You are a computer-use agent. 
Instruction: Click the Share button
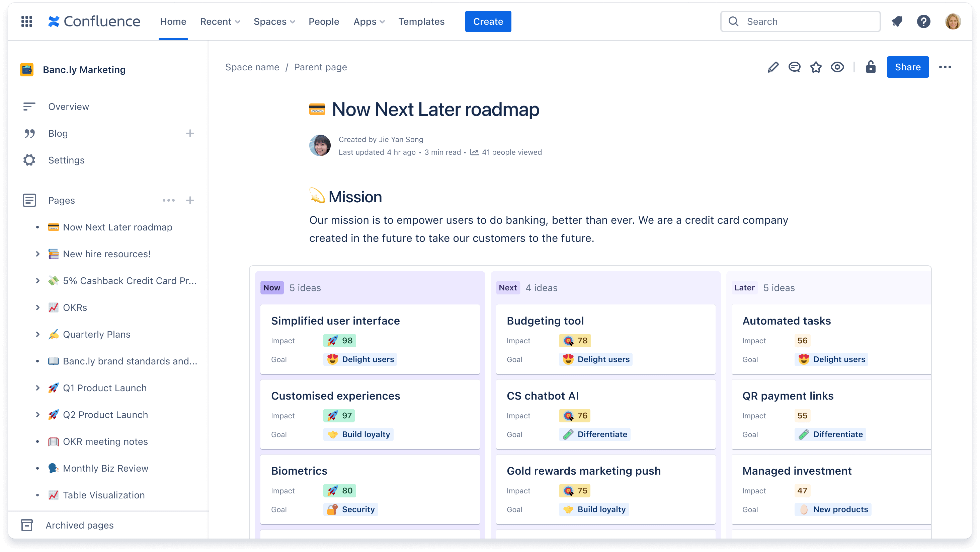click(907, 67)
